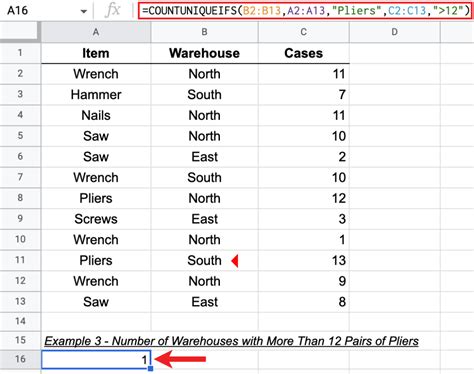Select the Hammer cell

96,95
